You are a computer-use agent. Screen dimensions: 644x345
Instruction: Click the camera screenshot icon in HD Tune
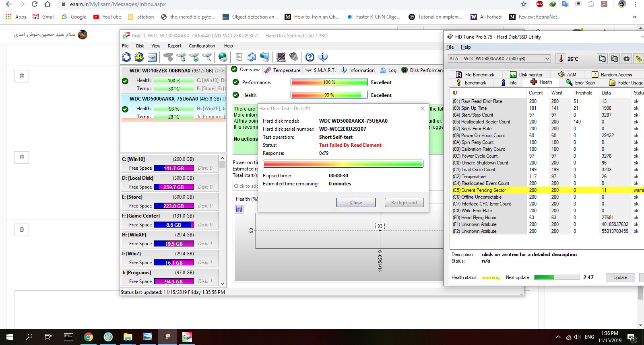pos(626,59)
